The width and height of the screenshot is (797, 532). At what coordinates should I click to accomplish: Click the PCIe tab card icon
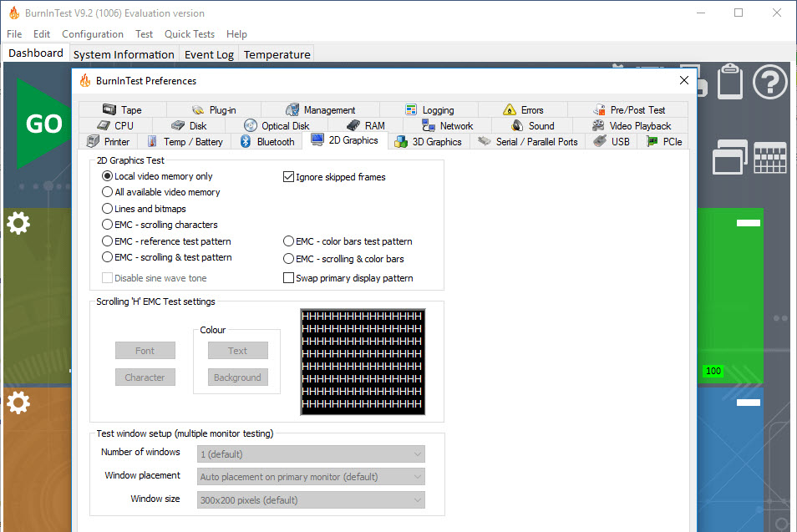coord(652,141)
